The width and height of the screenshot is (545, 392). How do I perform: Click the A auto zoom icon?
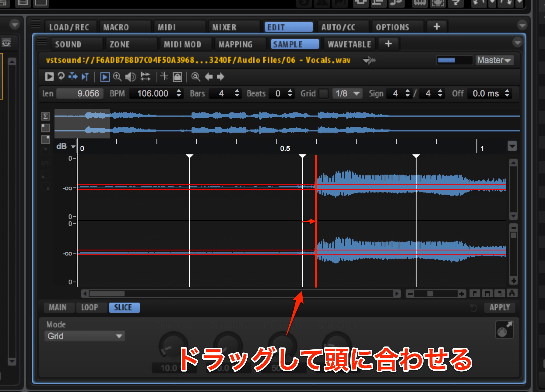click(x=512, y=293)
